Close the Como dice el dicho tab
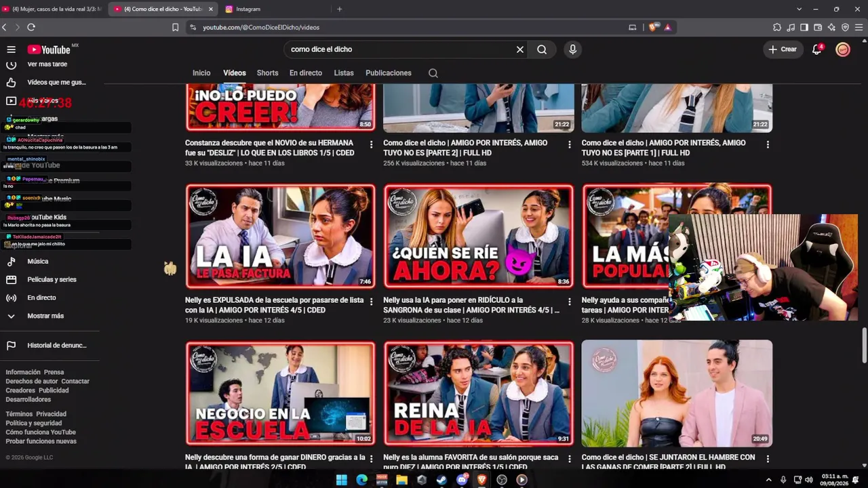Viewport: 868px width, 488px height. point(210,9)
